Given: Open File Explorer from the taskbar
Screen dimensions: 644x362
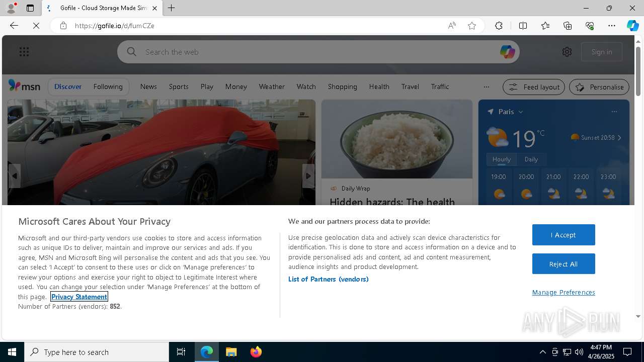Looking at the screenshot, I should tap(231, 352).
